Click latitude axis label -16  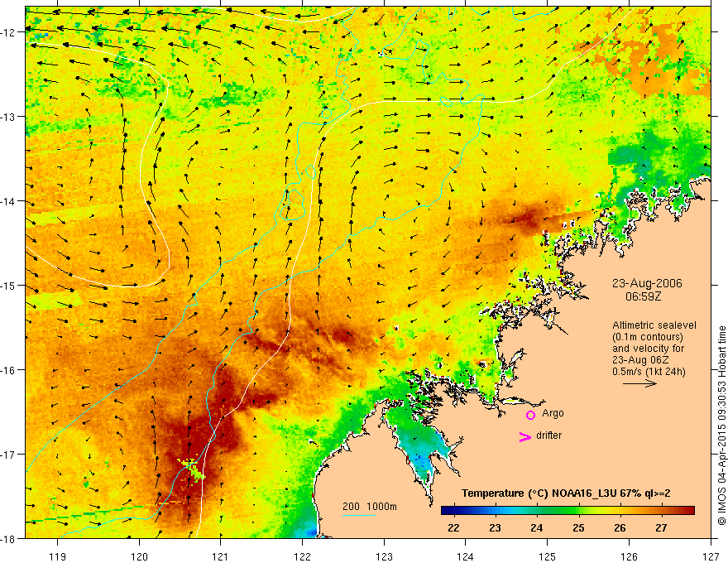point(9,370)
